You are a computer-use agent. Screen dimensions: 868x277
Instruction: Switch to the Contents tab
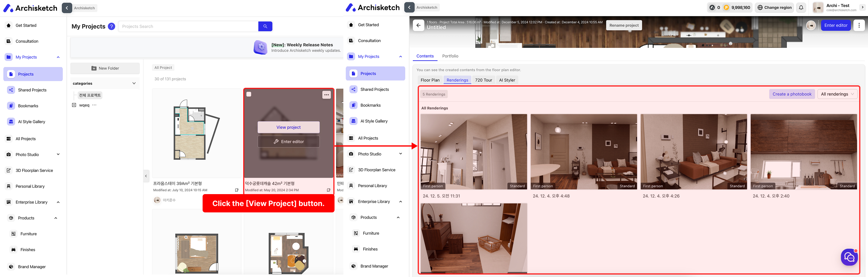pos(425,56)
